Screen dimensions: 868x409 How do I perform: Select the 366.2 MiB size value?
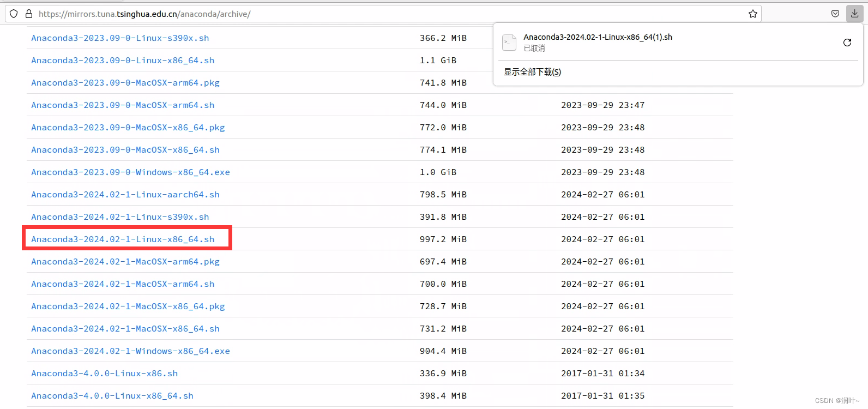[x=443, y=38]
